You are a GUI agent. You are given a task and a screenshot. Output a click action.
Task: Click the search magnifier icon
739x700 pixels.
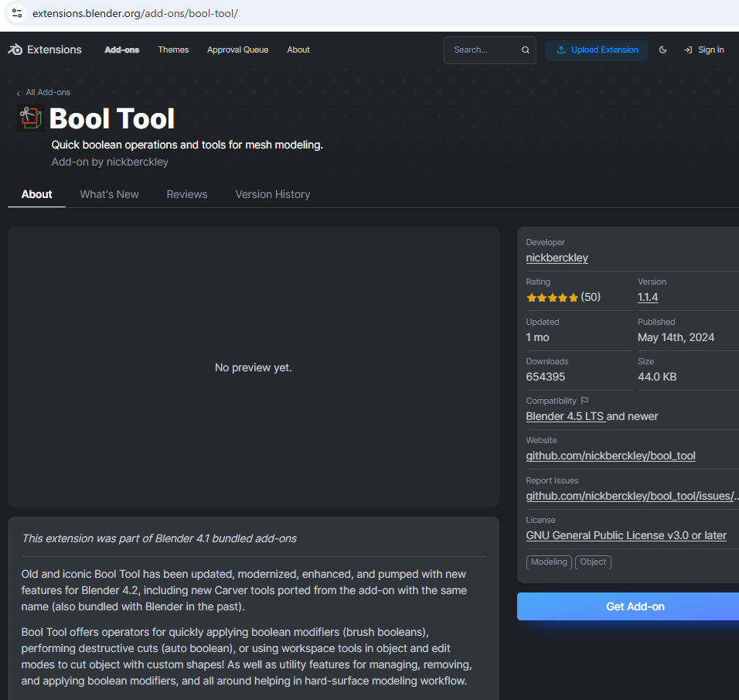pyautogui.click(x=525, y=50)
